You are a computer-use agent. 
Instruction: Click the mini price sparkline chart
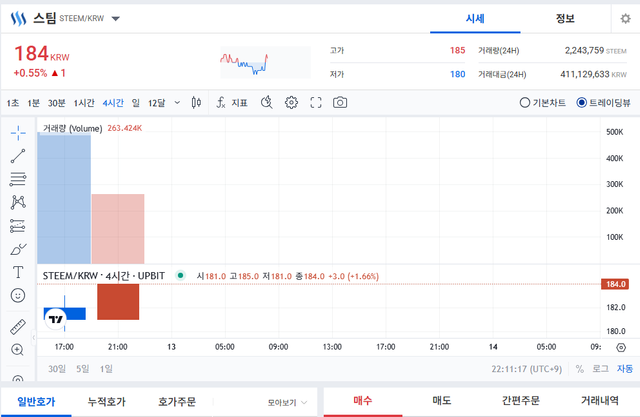(265, 62)
